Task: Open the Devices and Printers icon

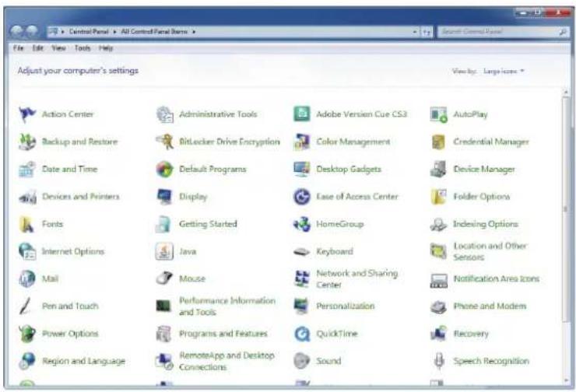Action: 27,197
